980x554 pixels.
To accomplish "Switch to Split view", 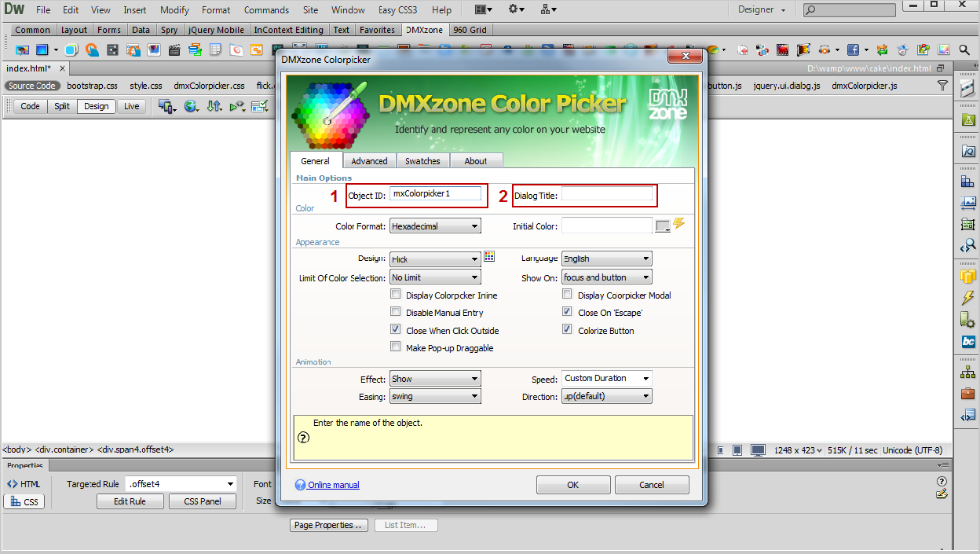I will click(x=62, y=106).
